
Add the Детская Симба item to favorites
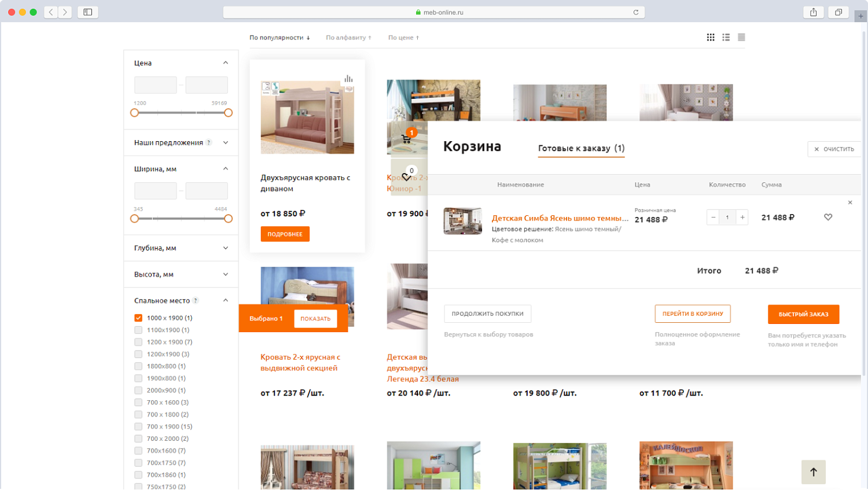click(x=828, y=217)
